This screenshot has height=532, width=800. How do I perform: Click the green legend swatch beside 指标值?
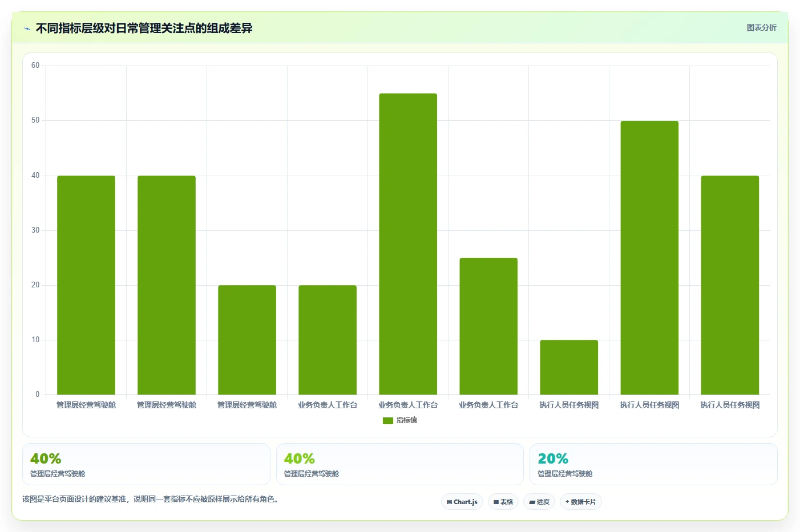388,421
